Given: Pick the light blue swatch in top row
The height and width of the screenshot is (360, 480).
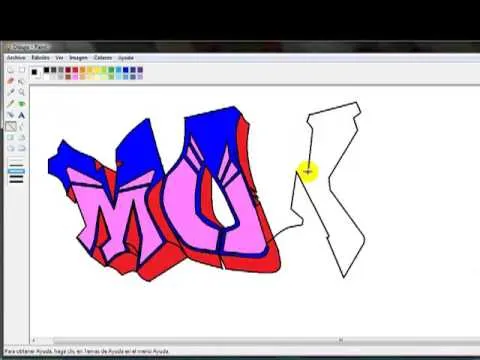Looking at the screenshot, I should pyautogui.click(x=119, y=70).
